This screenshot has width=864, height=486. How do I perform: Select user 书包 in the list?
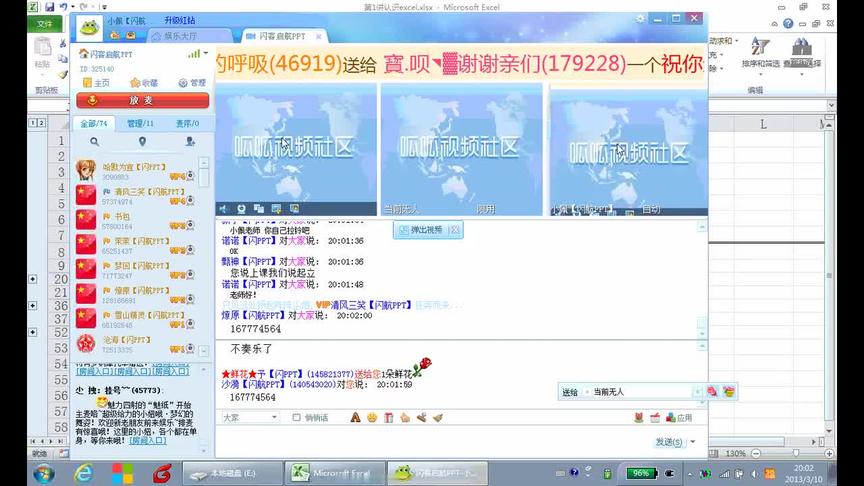coord(136,221)
